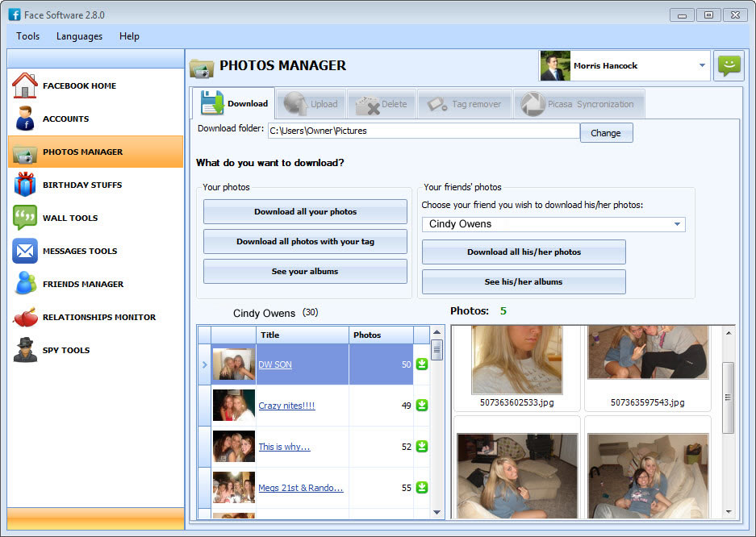Click the floppy disk Download icon
756x537 pixels.
coord(212,102)
